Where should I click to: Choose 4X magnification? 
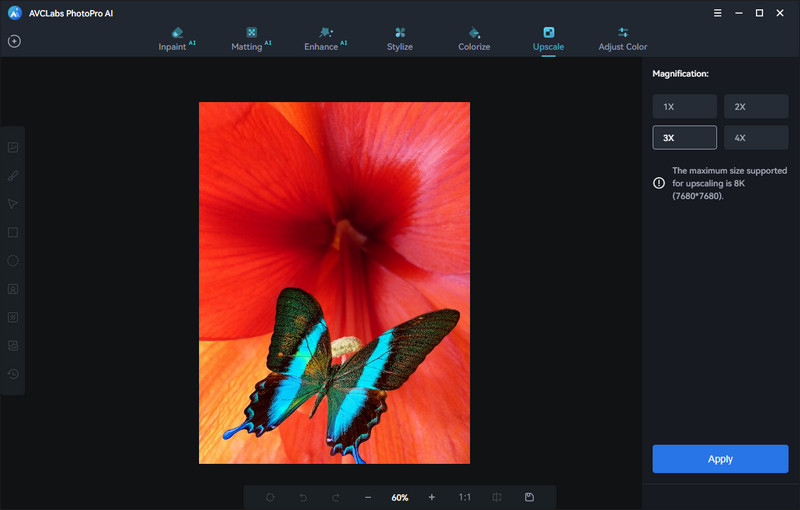(x=756, y=138)
